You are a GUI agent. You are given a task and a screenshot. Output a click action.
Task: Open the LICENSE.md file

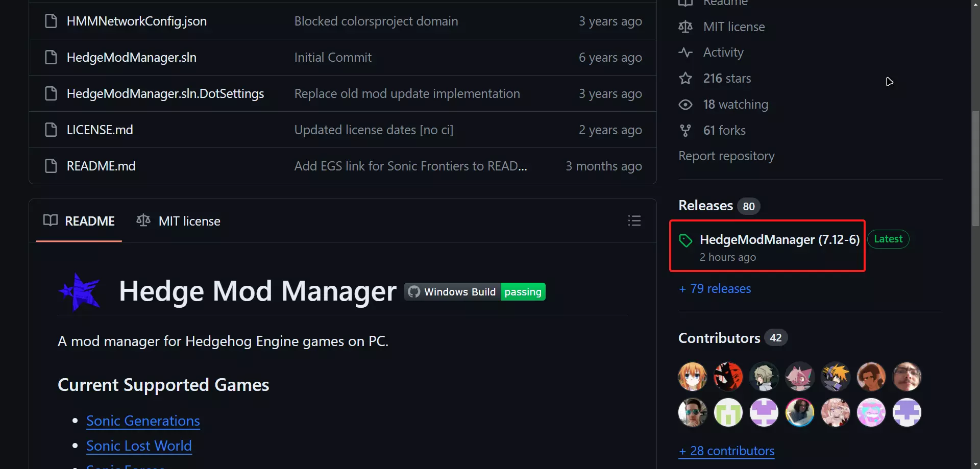(x=100, y=130)
